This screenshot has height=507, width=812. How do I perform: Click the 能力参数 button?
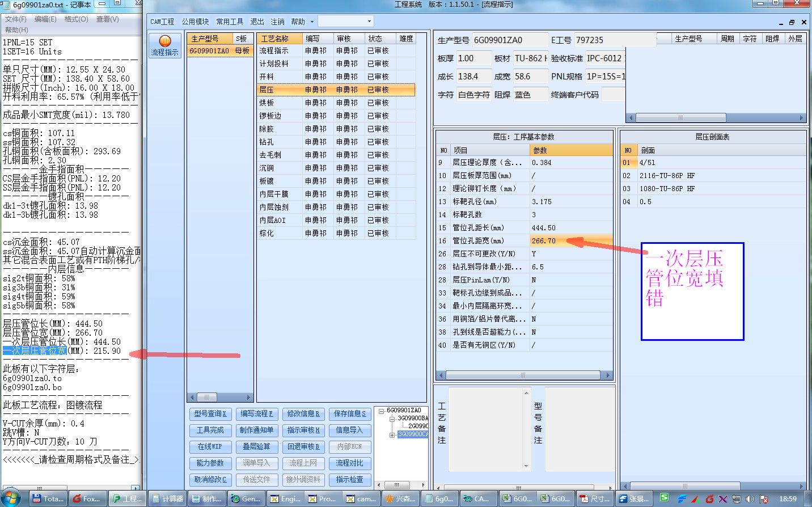pos(210,463)
